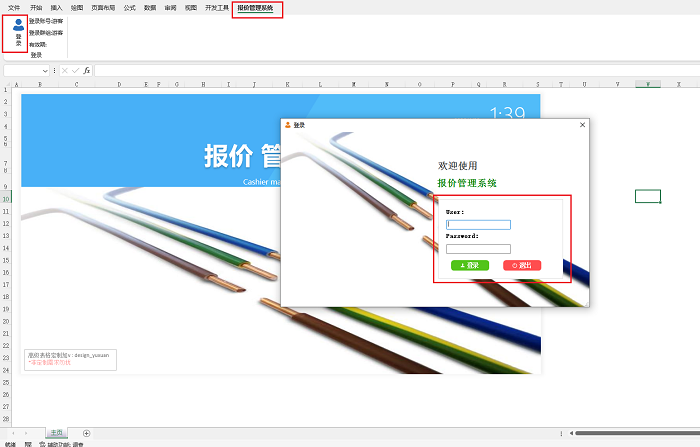Click the green 登录 button in dialog
The image size is (700, 447).
[470, 265]
